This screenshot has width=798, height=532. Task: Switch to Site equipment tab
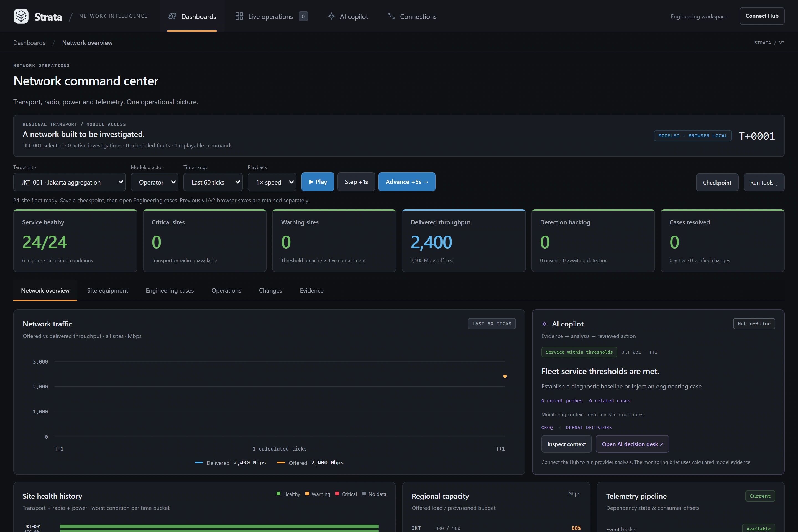(x=108, y=290)
